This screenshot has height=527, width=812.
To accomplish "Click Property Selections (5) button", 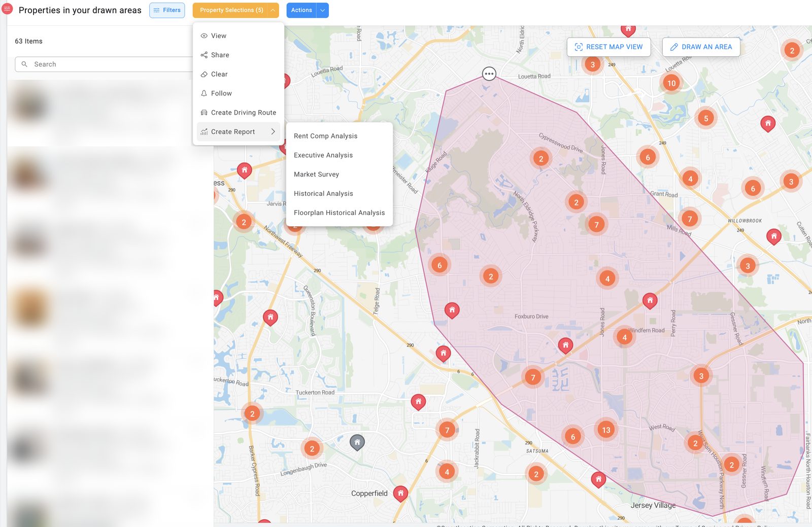I will [231, 10].
